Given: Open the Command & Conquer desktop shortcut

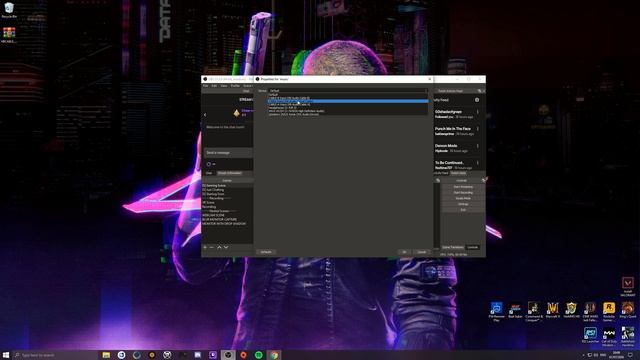Looking at the screenshot, I should (533, 312).
